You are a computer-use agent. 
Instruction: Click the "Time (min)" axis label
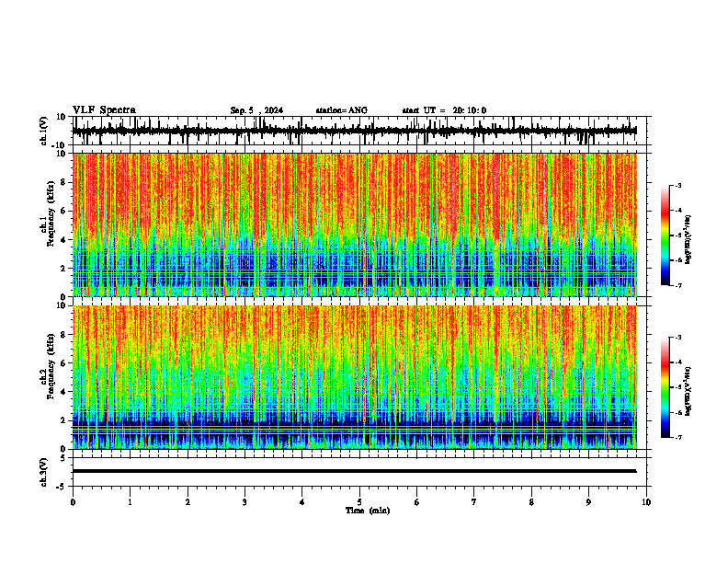[x=368, y=511]
